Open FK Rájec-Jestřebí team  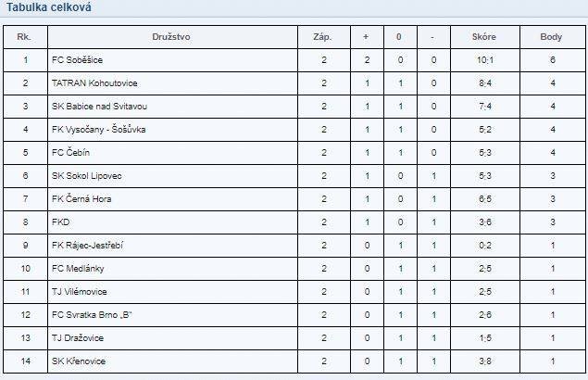click(87, 246)
